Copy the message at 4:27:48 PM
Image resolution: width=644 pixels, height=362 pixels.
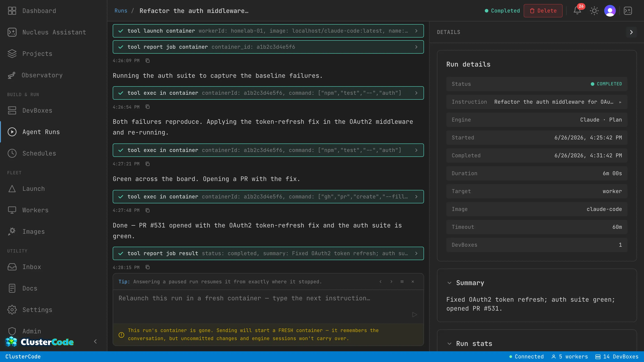click(148, 210)
